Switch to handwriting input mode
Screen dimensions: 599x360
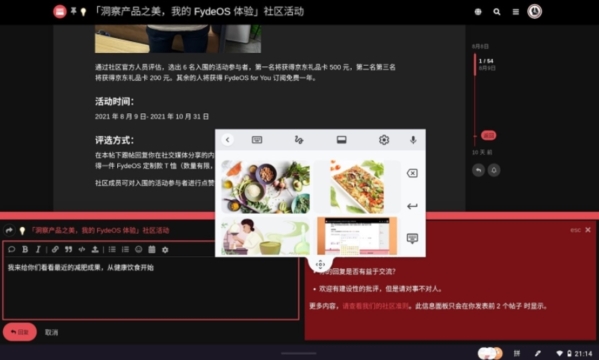299,140
